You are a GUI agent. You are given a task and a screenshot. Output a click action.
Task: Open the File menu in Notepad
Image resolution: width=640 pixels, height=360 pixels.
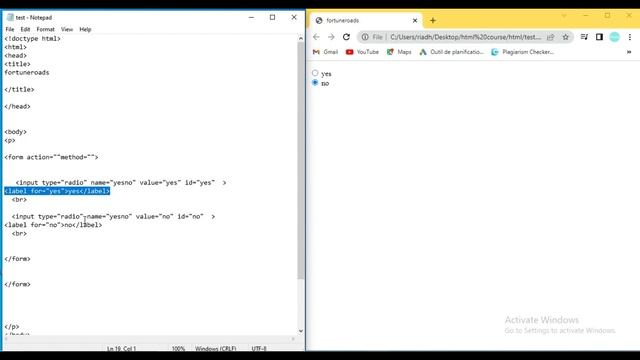coord(10,29)
